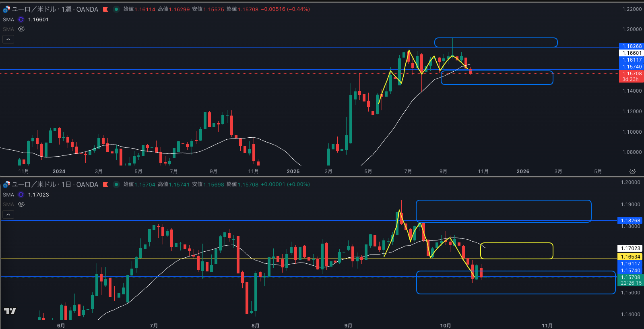Screen dimensions: 644x329
Task: Click the red flag icon beside OANDA on weekly chart
Action: 105,9
